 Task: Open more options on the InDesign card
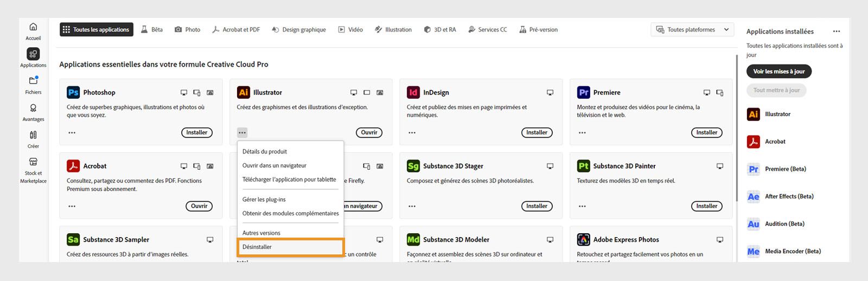[412, 132]
